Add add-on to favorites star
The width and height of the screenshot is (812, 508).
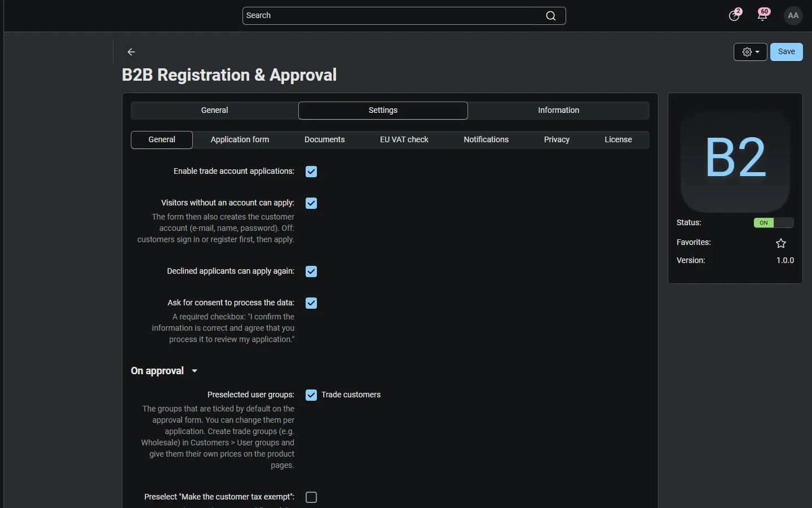click(781, 243)
